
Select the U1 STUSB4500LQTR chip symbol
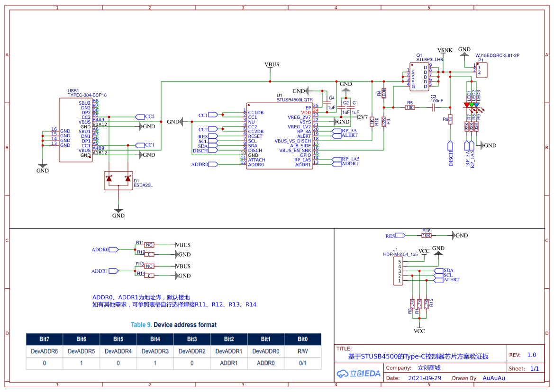tap(279, 136)
